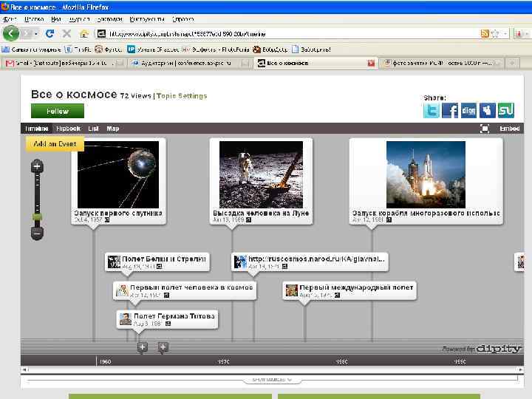
Task: Select the Flipbook view tab
Action: pyautogui.click(x=68, y=129)
